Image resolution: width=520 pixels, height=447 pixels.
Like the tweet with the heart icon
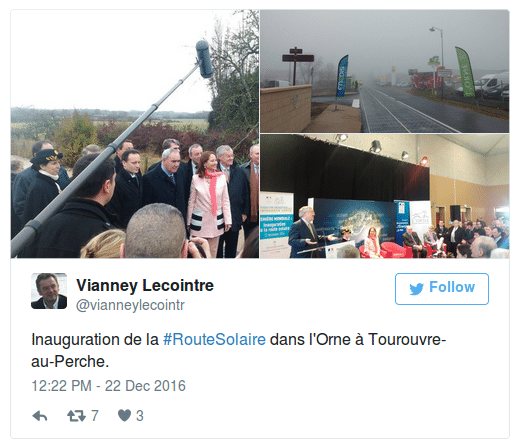pos(124,416)
